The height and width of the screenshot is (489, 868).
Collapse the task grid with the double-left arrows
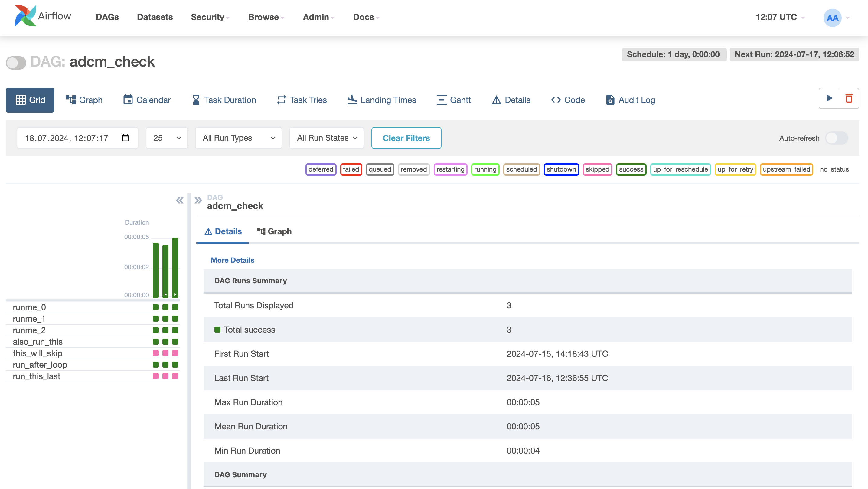pyautogui.click(x=180, y=200)
